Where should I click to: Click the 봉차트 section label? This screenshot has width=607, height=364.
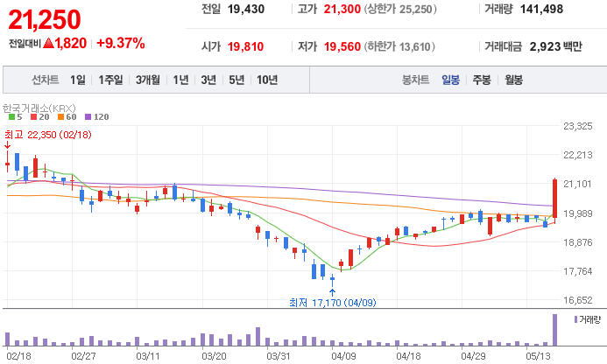(416, 80)
